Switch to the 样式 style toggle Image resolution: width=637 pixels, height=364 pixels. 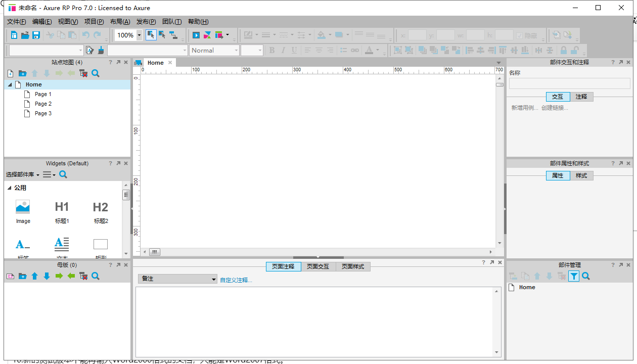pyautogui.click(x=581, y=175)
